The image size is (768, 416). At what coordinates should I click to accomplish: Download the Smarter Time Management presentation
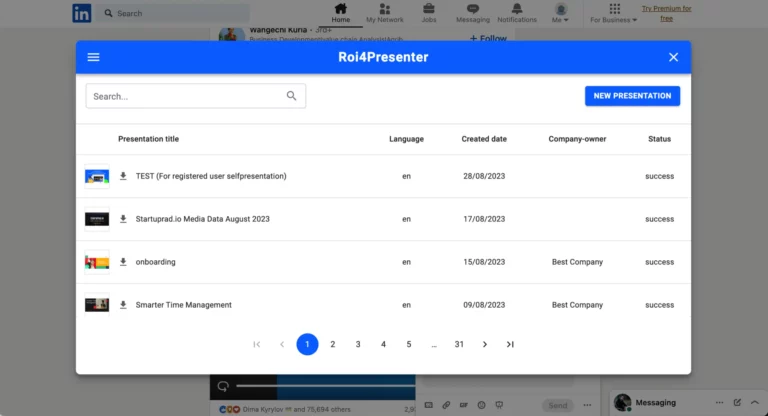[123, 305]
